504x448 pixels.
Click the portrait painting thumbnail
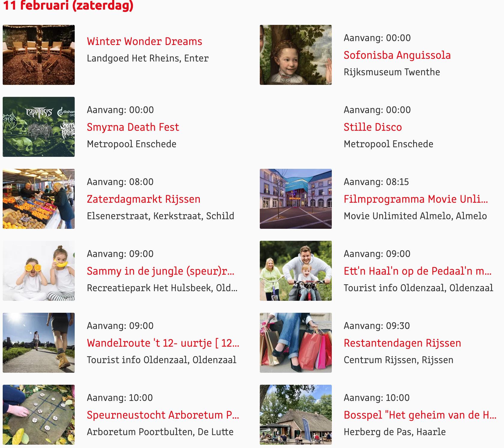296,55
